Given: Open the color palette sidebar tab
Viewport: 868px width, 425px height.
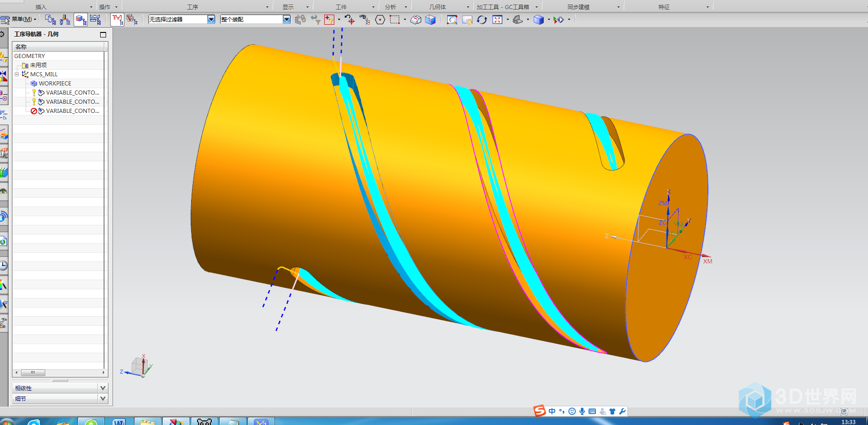Looking at the screenshot, I should (x=4, y=286).
